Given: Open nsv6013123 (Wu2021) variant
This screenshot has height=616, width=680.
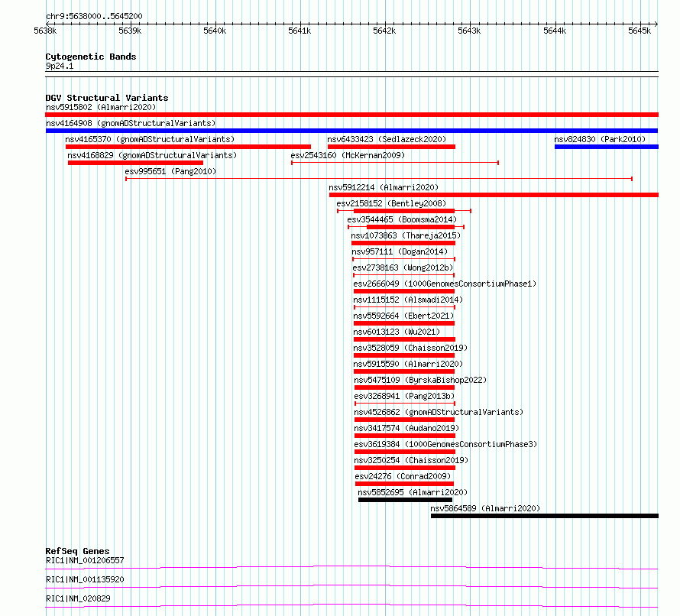Looking at the screenshot, I should click(x=397, y=332).
